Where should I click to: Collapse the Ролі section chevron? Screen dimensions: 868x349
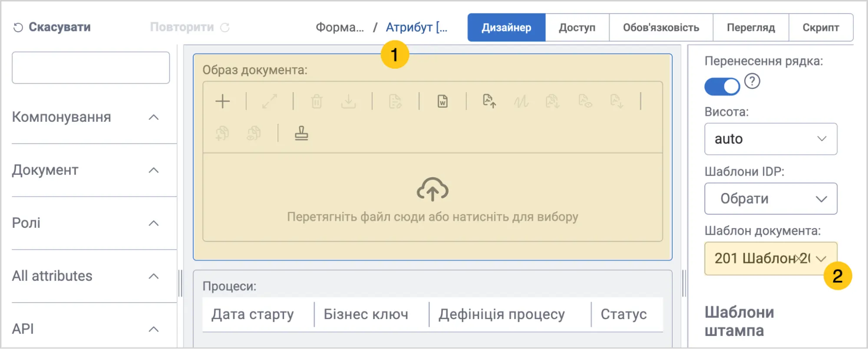coord(154,223)
